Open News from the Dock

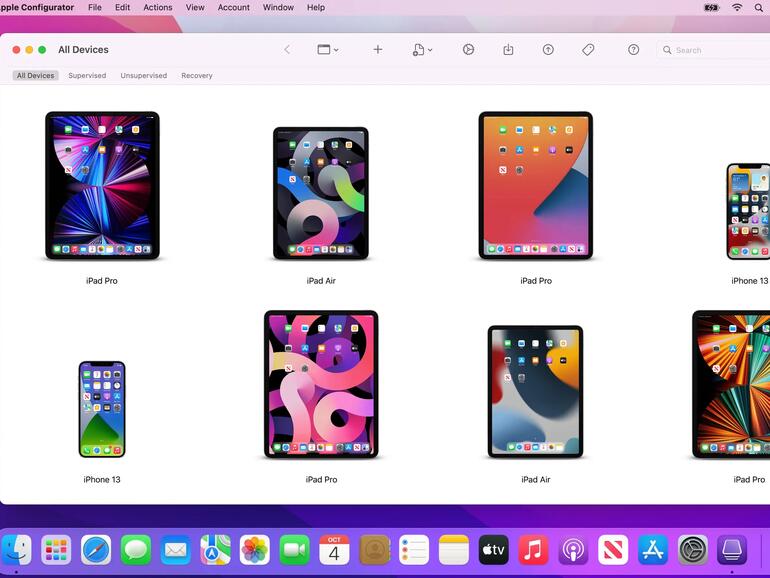[613, 550]
